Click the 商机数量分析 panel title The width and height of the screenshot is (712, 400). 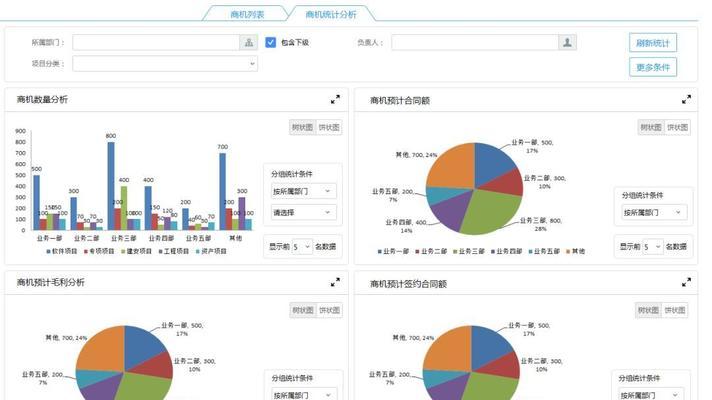coord(42,99)
